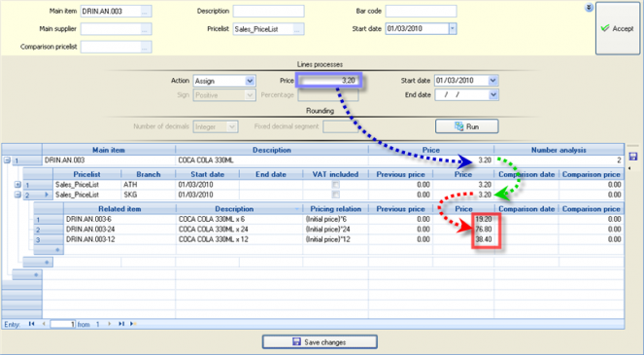Open Lines processes Start date dropdown
The width and height of the screenshot is (644, 355).
(492, 81)
